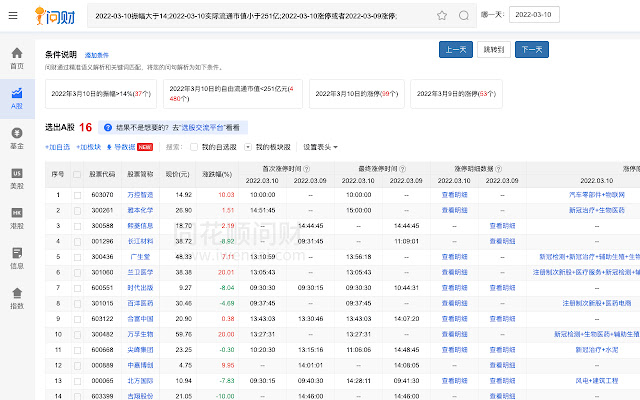This screenshot has width=640, height=400.
Task: Open stock 合富中国
Action: 140,319
